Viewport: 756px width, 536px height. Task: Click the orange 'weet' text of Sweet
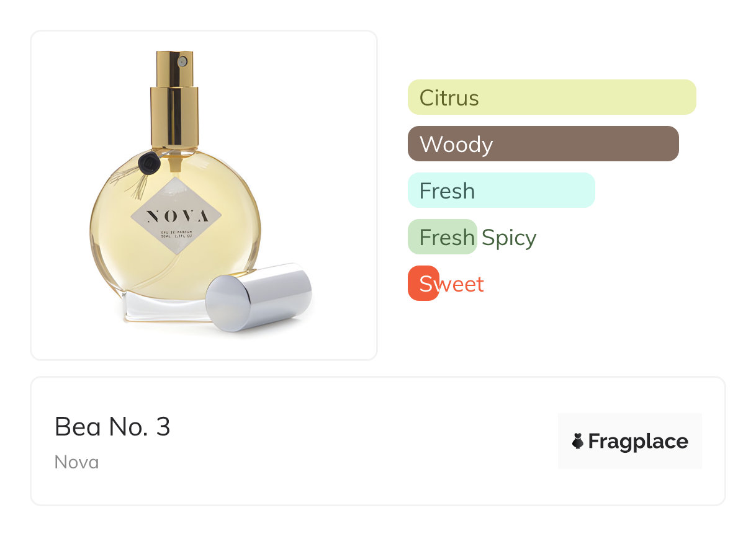pos(462,284)
